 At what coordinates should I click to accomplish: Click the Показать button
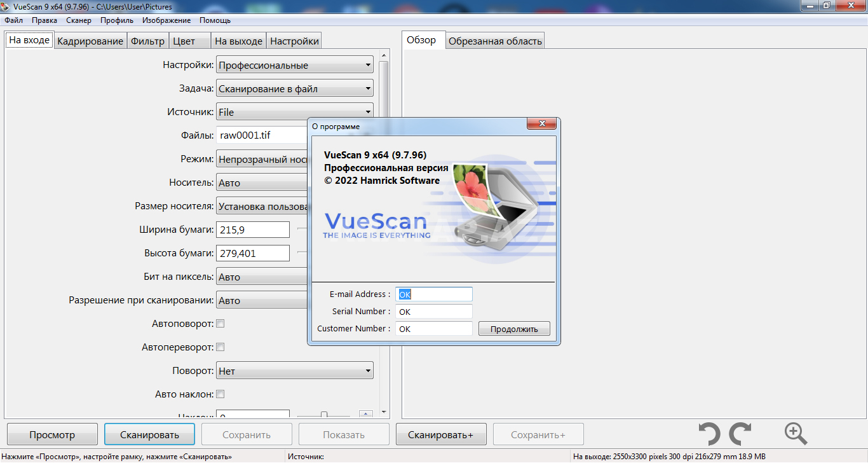coord(344,434)
